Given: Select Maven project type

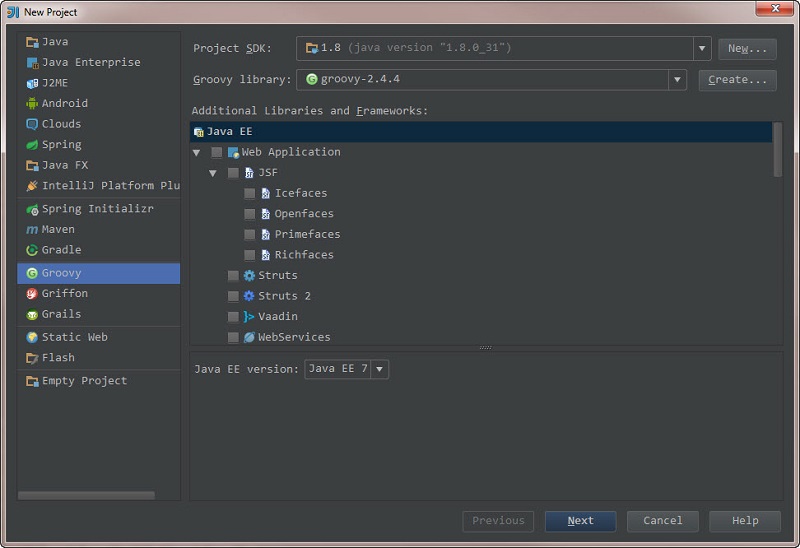Looking at the screenshot, I should click(x=98, y=230).
